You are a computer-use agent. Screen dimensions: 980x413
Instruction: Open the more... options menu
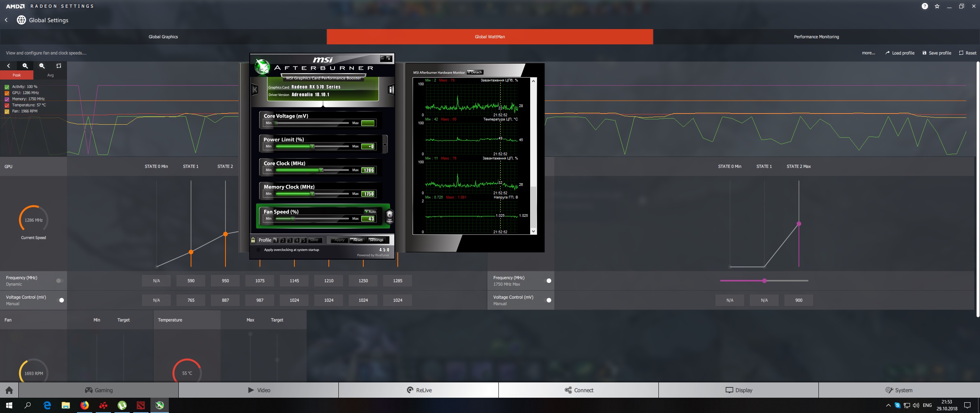pyautogui.click(x=868, y=53)
